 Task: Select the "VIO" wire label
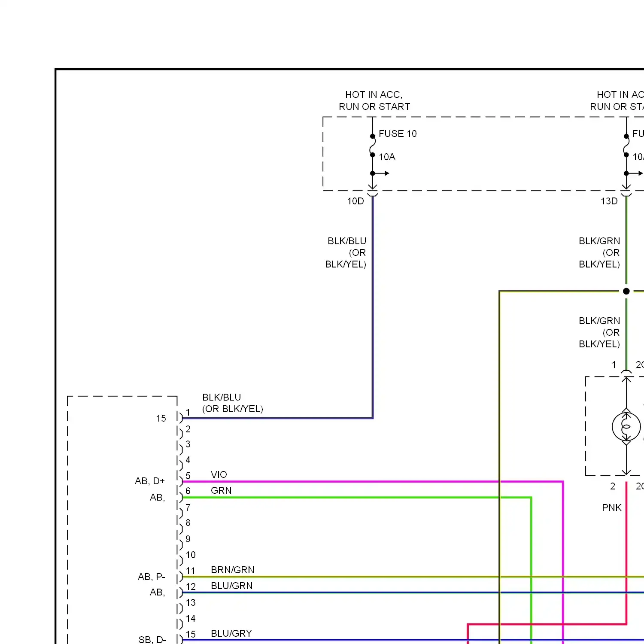219,474
